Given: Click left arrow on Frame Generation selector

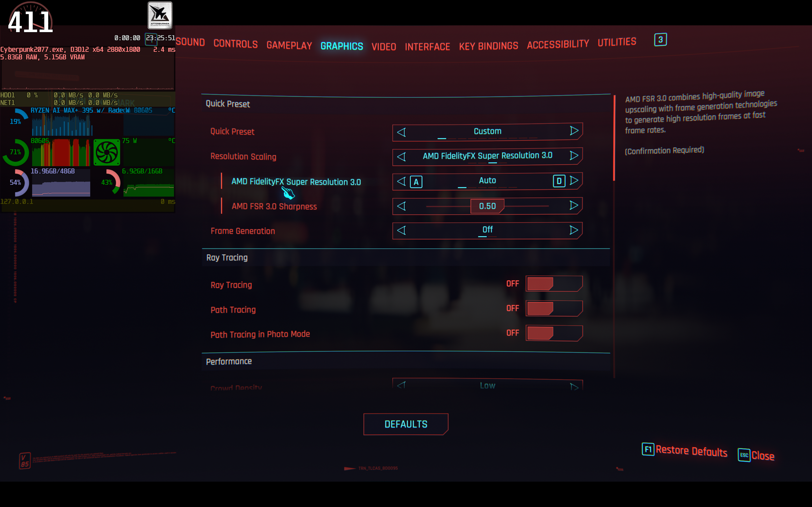Looking at the screenshot, I should point(401,230).
